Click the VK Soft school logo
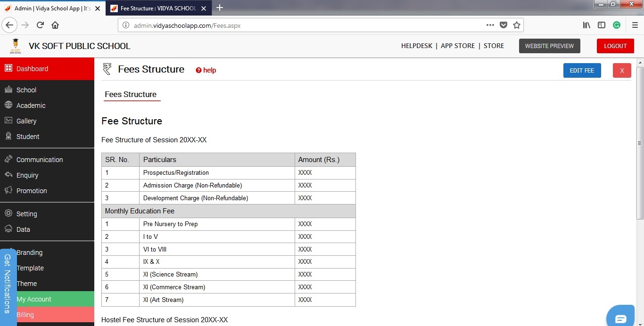Image resolution: width=644 pixels, height=326 pixels. (16, 46)
